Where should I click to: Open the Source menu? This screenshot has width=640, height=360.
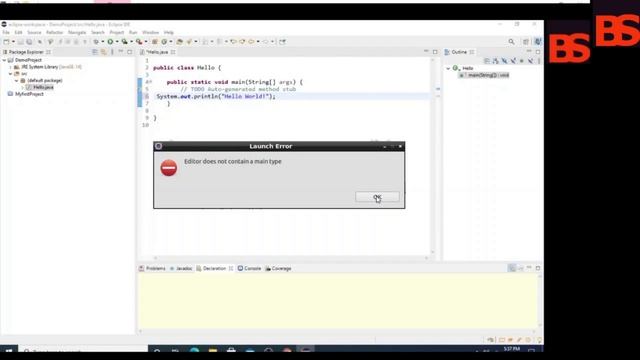coord(34,32)
